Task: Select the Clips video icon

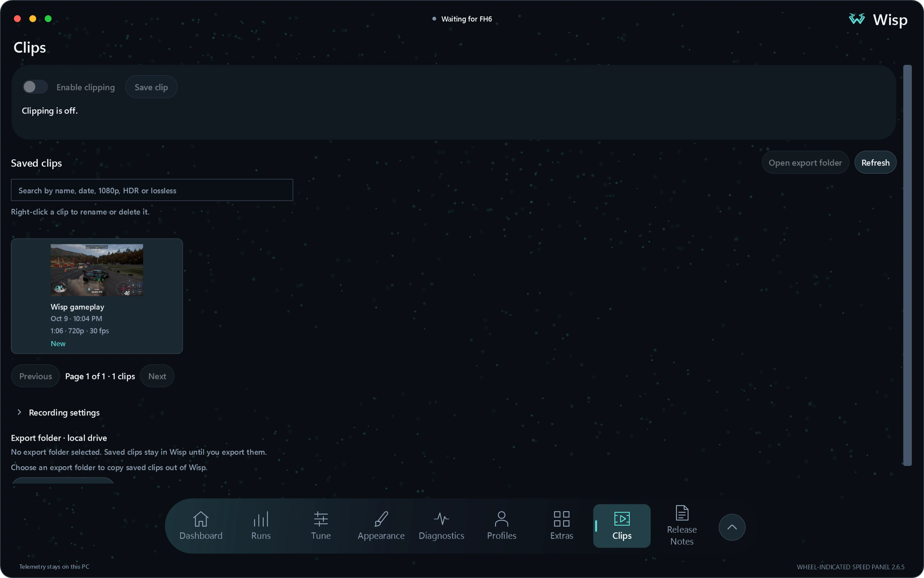Action: [622, 519]
